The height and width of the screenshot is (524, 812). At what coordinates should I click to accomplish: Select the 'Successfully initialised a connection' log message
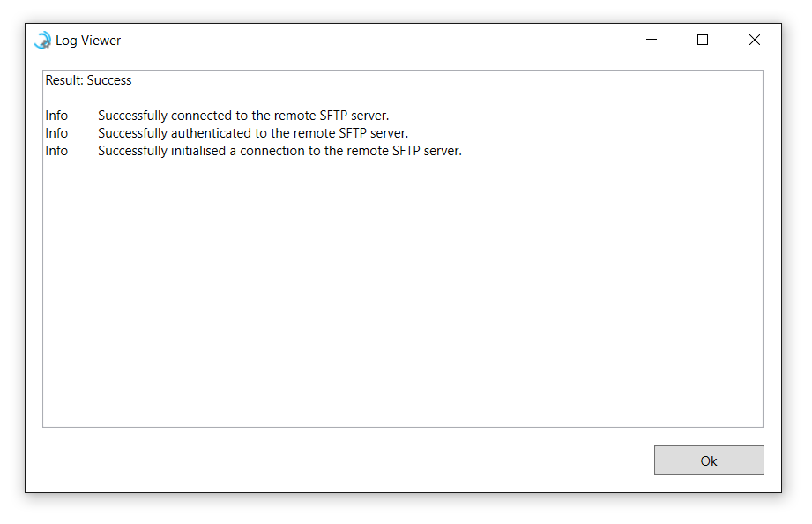pos(279,151)
